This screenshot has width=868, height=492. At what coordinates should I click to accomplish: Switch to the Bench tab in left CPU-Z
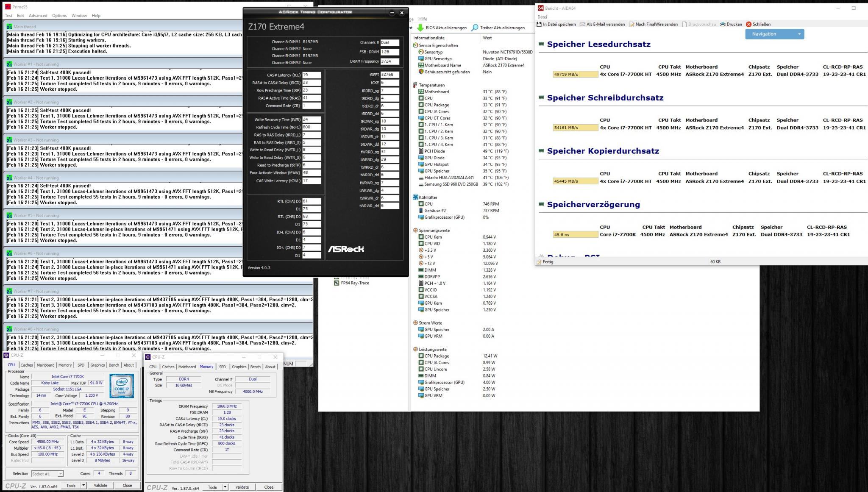(x=114, y=365)
